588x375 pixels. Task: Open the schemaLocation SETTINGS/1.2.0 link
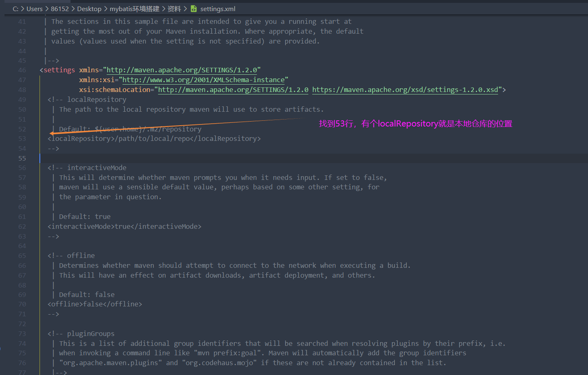233,90
